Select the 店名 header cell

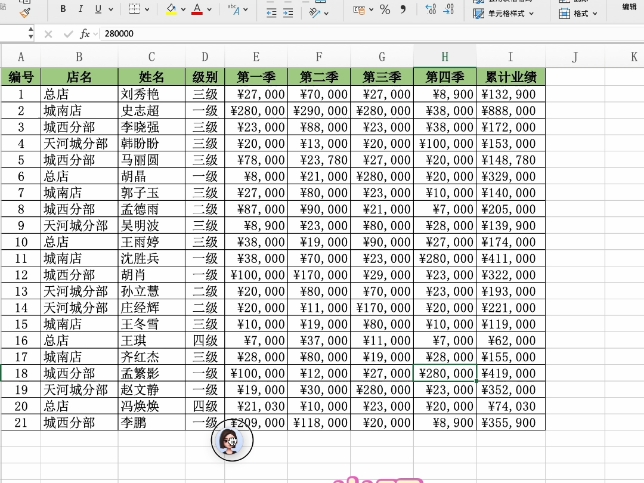click(x=79, y=77)
